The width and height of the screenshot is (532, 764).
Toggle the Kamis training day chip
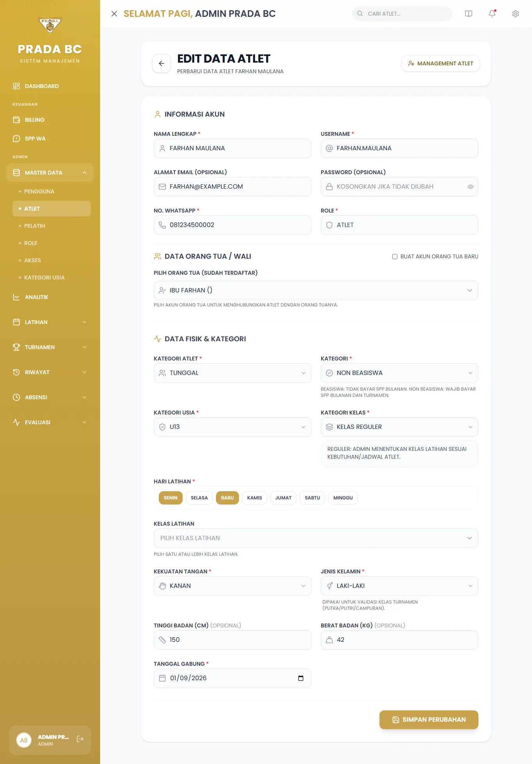pyautogui.click(x=255, y=498)
